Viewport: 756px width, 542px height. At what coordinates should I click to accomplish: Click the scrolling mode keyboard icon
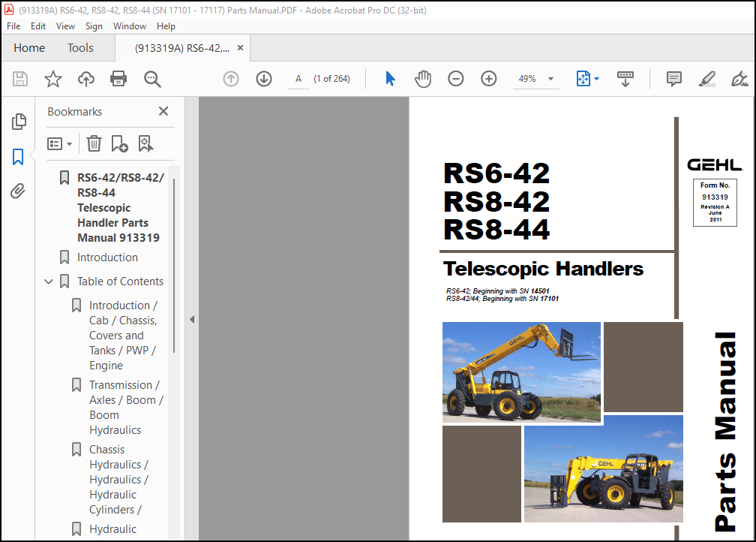(625, 79)
